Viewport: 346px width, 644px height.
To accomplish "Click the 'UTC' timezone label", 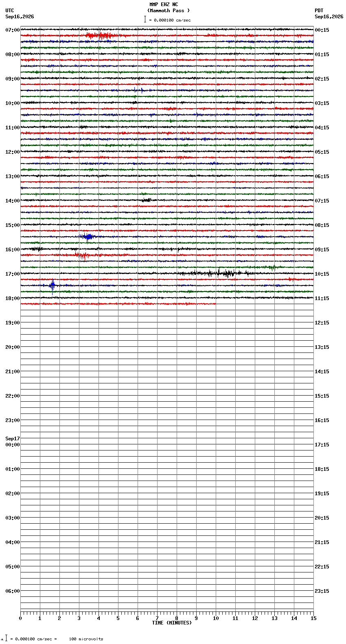I will pyautogui.click(x=10, y=11).
